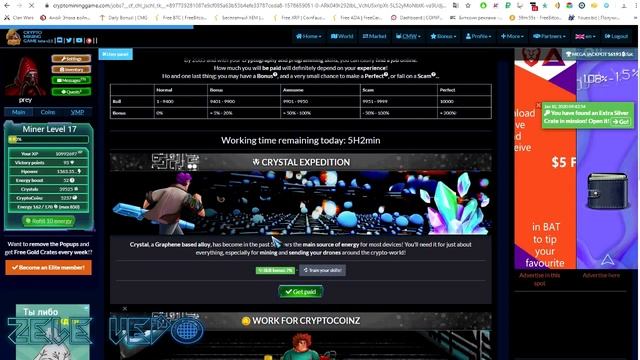Click the Crystal Expedition banner image
The height and width of the screenshot is (360, 640).
click(x=301, y=203)
